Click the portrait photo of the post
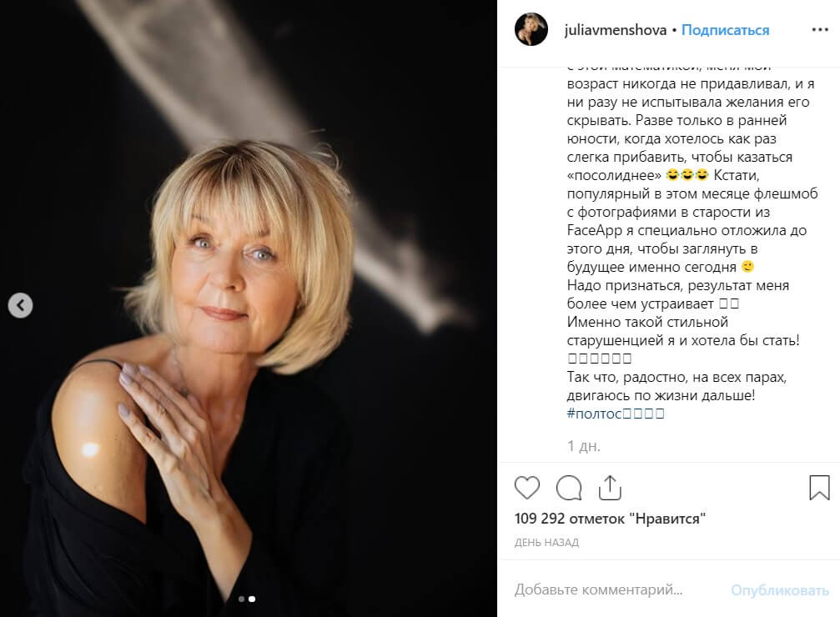 [249, 308]
